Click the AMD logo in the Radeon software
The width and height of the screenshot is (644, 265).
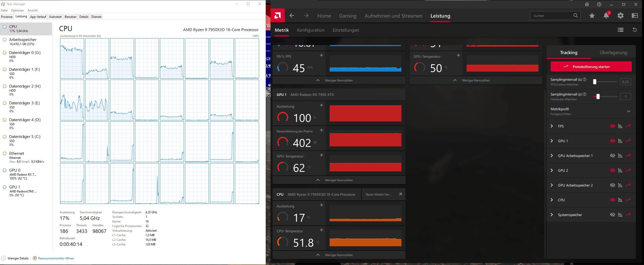pos(278,16)
